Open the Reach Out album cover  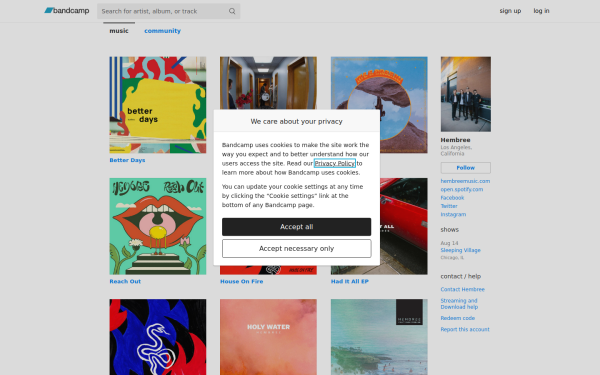pos(158,226)
